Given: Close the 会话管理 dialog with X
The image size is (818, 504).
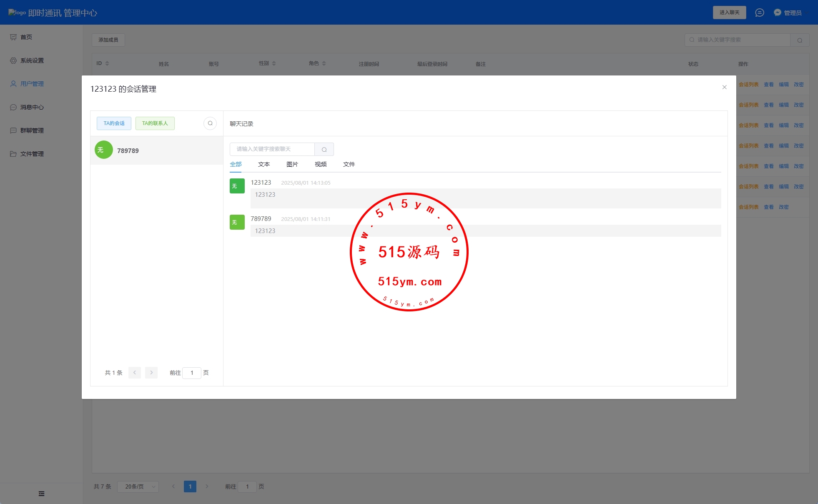Looking at the screenshot, I should point(724,87).
